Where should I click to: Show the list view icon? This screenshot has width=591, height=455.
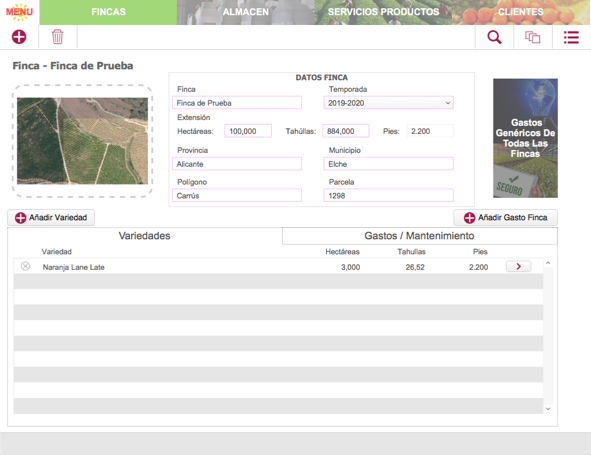[571, 37]
